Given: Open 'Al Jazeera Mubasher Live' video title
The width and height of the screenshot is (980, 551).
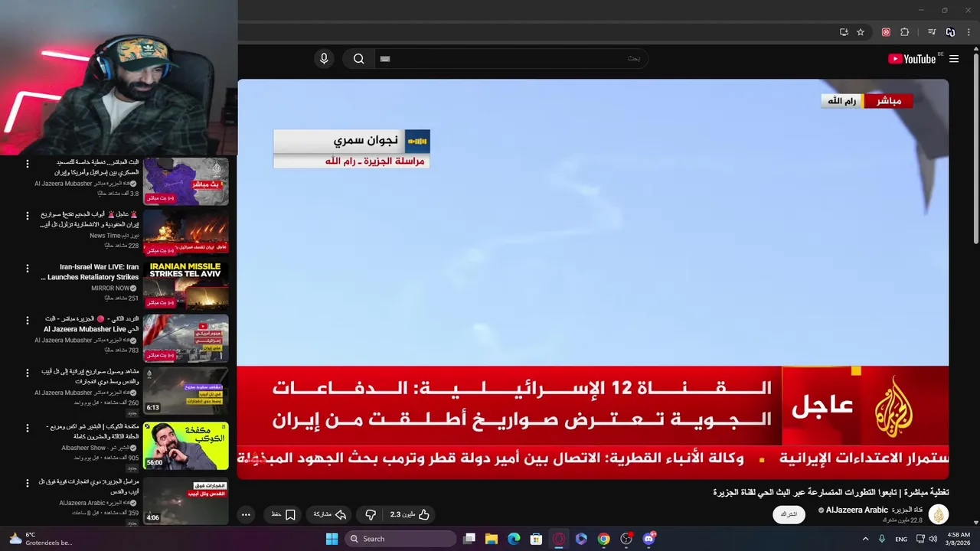Looking at the screenshot, I should (x=91, y=324).
